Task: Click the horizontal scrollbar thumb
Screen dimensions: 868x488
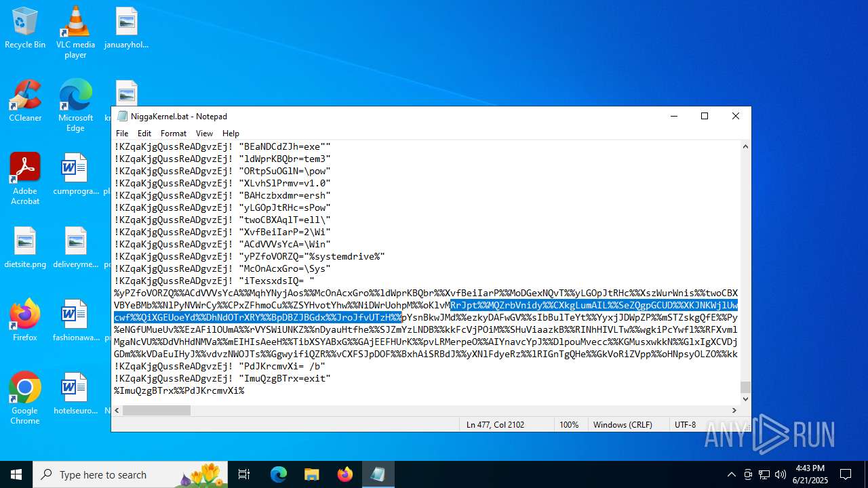Action: [x=157, y=410]
